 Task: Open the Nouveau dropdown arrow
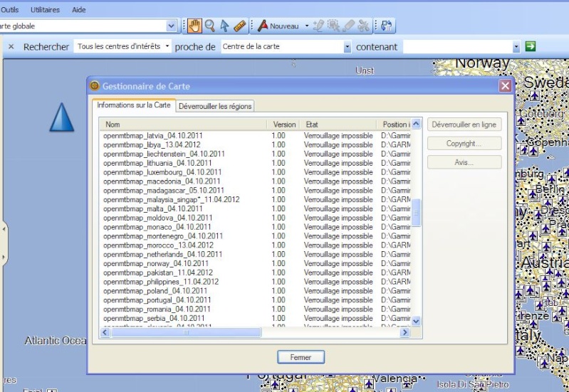[x=307, y=26]
